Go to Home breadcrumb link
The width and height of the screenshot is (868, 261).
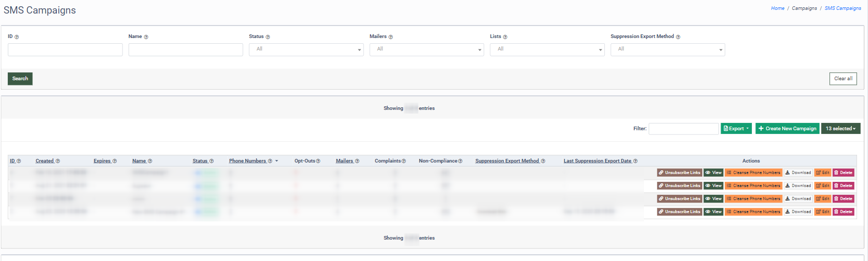tap(777, 8)
